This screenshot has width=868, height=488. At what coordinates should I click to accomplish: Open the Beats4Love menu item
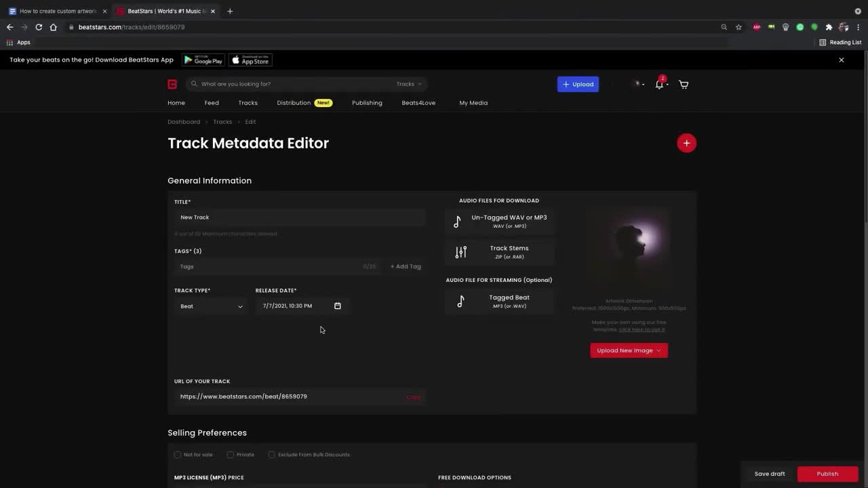(418, 103)
